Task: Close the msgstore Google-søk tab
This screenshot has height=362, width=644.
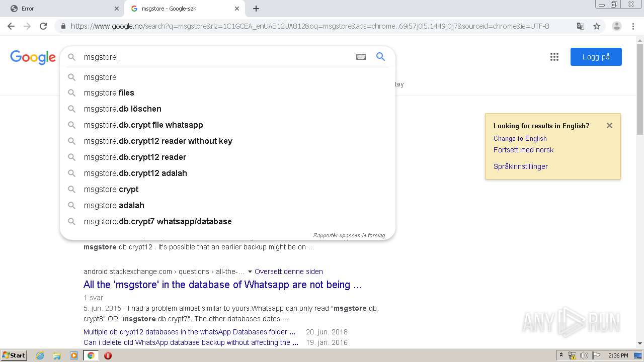Action: [x=237, y=9]
